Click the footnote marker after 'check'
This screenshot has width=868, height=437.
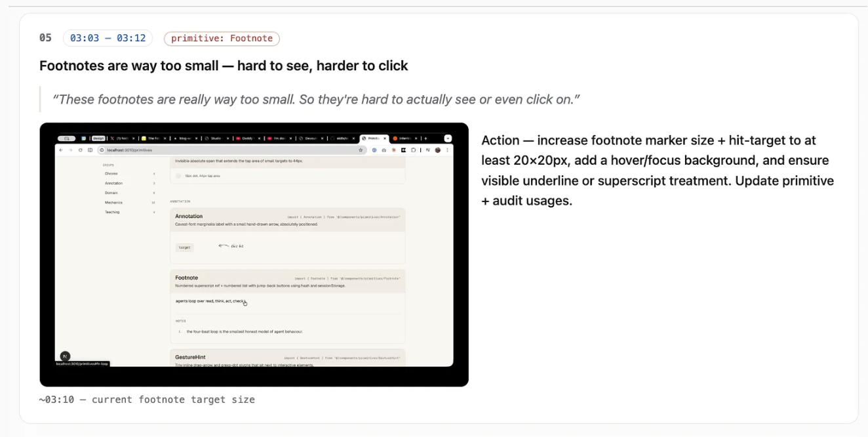coord(245,301)
